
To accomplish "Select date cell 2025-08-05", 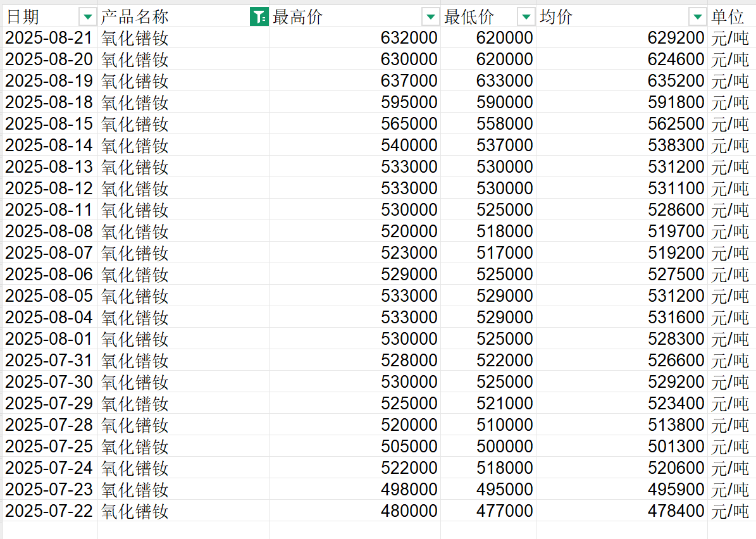I will 49,295.
